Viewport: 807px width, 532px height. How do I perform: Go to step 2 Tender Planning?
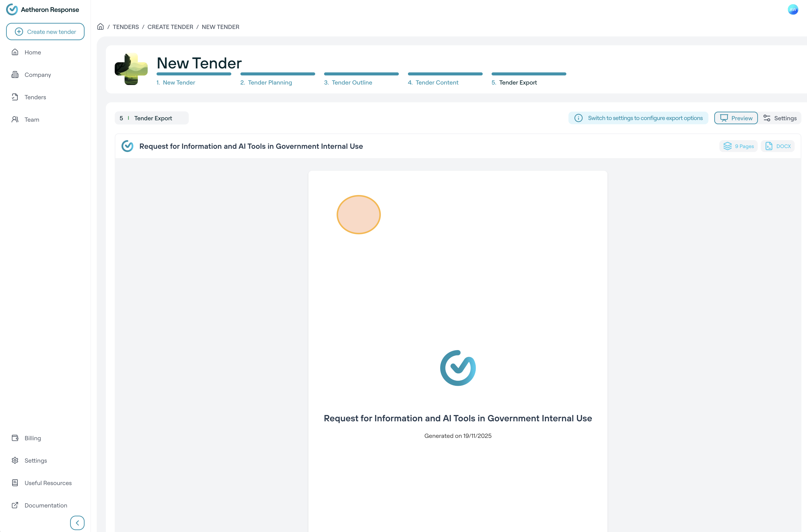[x=269, y=82]
